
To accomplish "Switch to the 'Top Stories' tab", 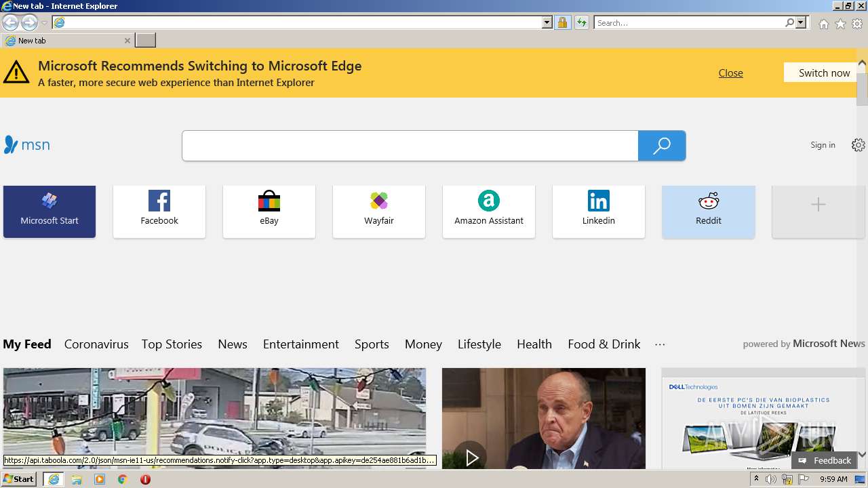I will [x=172, y=344].
